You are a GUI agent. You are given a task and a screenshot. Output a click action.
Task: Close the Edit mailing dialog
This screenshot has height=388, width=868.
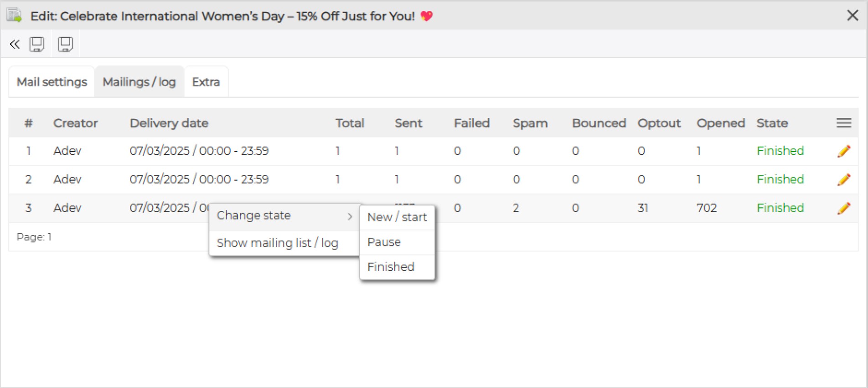852,15
